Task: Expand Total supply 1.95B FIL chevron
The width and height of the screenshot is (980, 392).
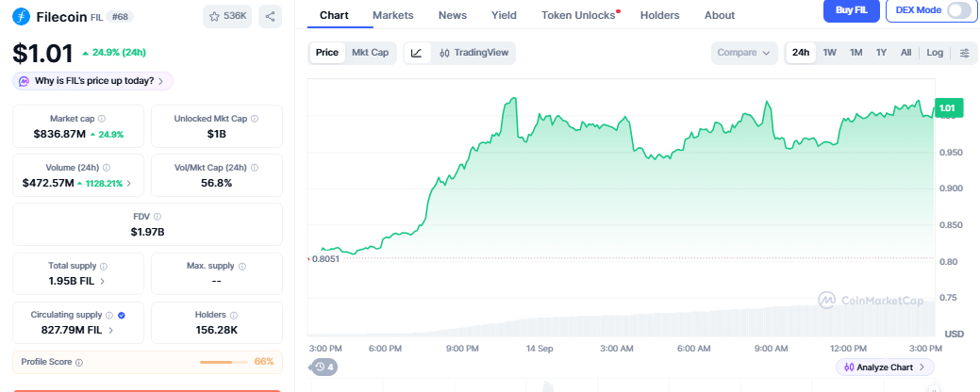Action: coord(103,282)
